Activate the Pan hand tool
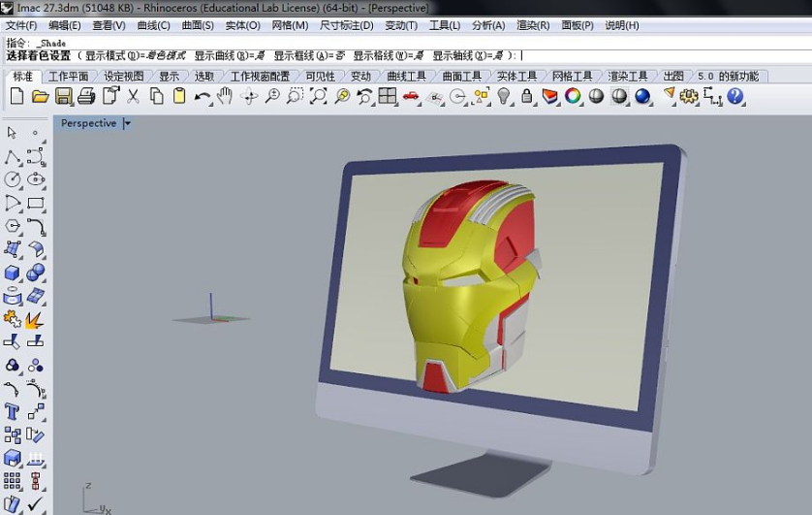This screenshot has width=812, height=515. [x=225, y=96]
